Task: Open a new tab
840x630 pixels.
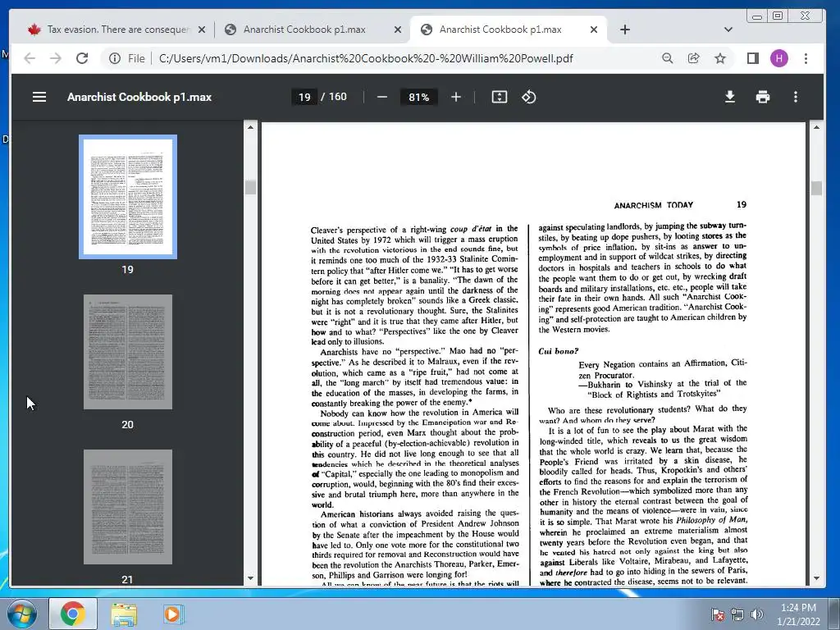Action: [624, 30]
